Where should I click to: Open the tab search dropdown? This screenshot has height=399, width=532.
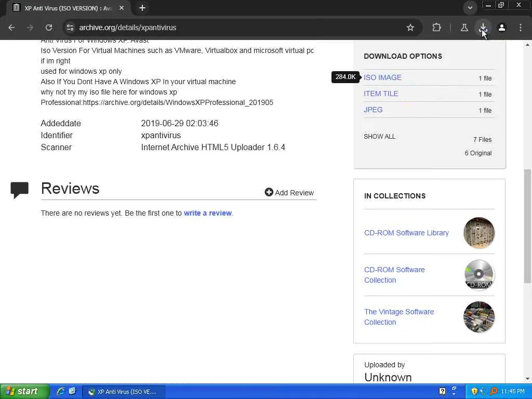470,8
